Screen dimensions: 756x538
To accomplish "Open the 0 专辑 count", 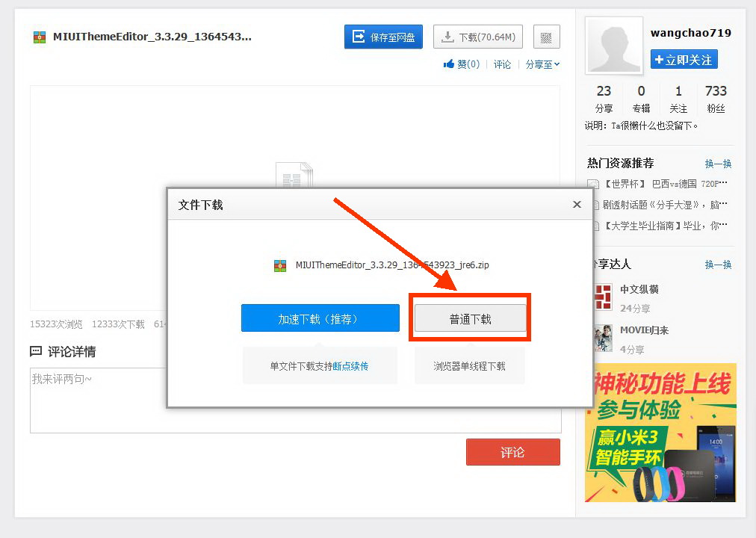I will 641,99.
